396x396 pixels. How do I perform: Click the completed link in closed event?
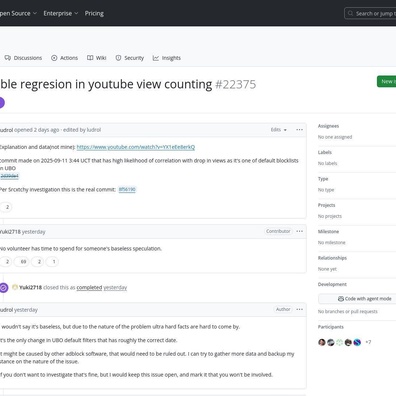[89, 287]
